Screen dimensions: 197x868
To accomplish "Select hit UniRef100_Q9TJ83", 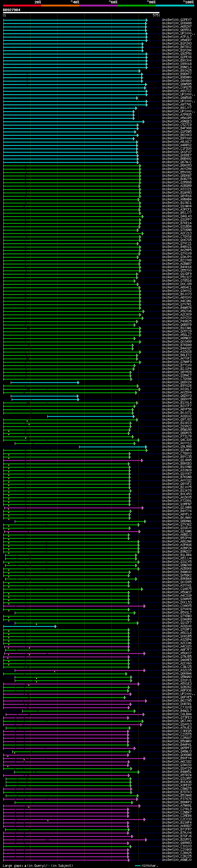I will [x=176, y=419].
